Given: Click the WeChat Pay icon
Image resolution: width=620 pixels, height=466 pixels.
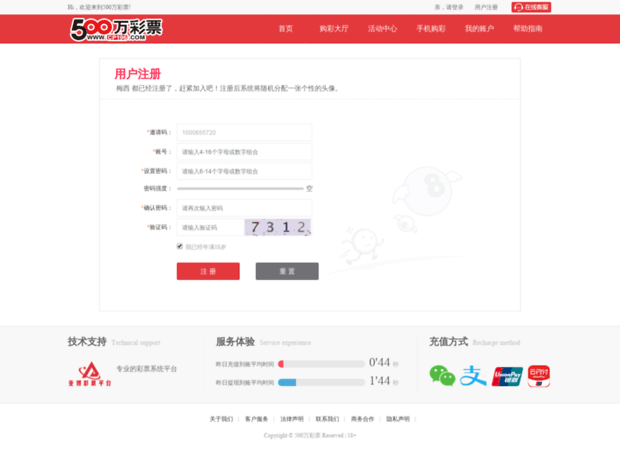Looking at the screenshot, I should click(442, 376).
